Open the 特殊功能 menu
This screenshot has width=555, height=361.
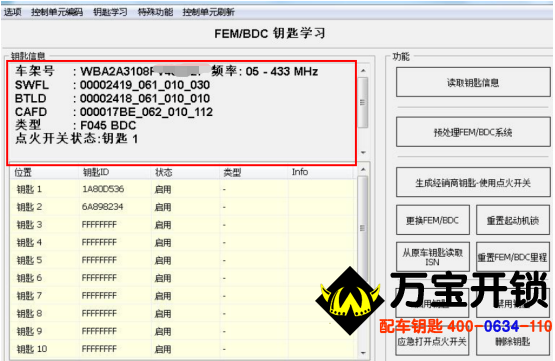click(x=155, y=12)
